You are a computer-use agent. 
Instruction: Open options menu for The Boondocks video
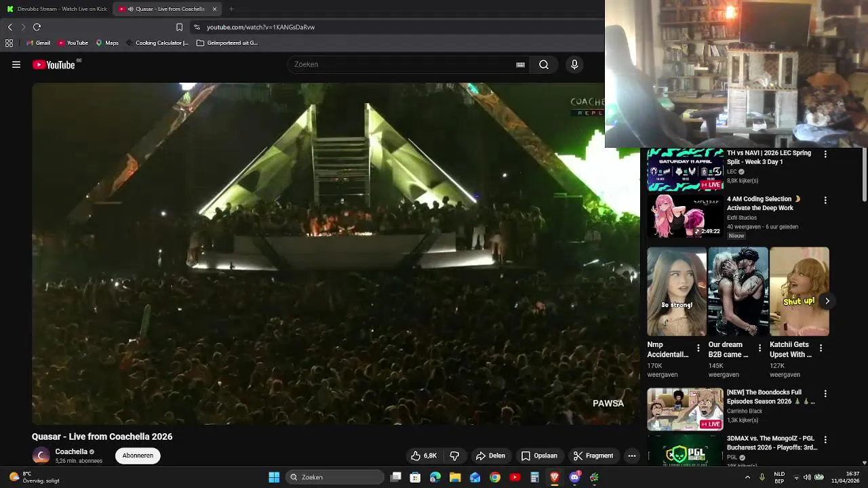[x=825, y=394]
